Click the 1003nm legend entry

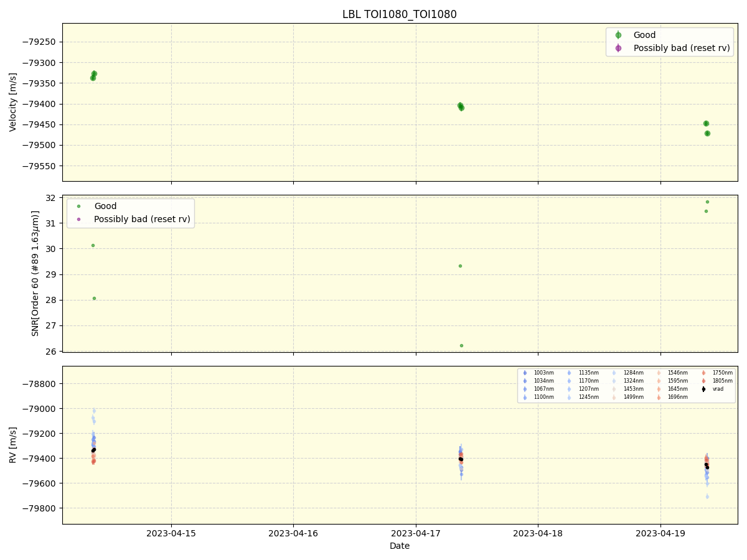pyautogui.click(x=538, y=373)
